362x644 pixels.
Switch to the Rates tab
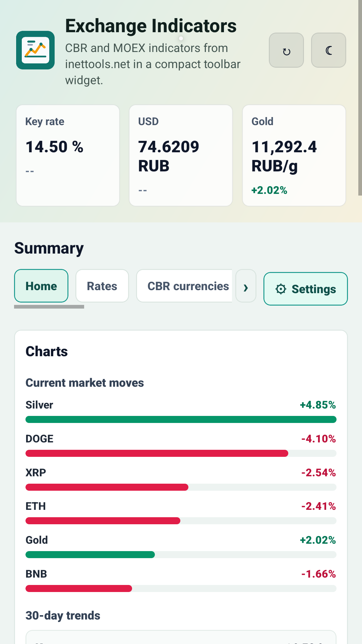pos(102,286)
